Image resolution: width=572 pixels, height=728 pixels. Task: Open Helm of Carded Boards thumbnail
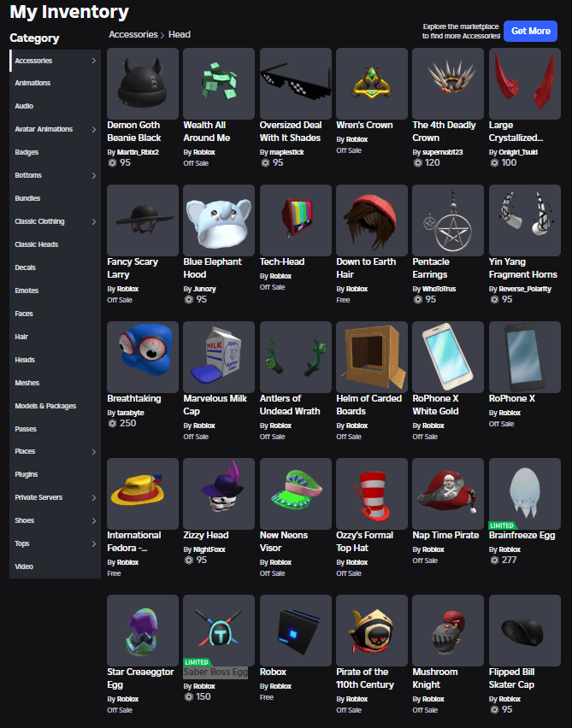[372, 357]
